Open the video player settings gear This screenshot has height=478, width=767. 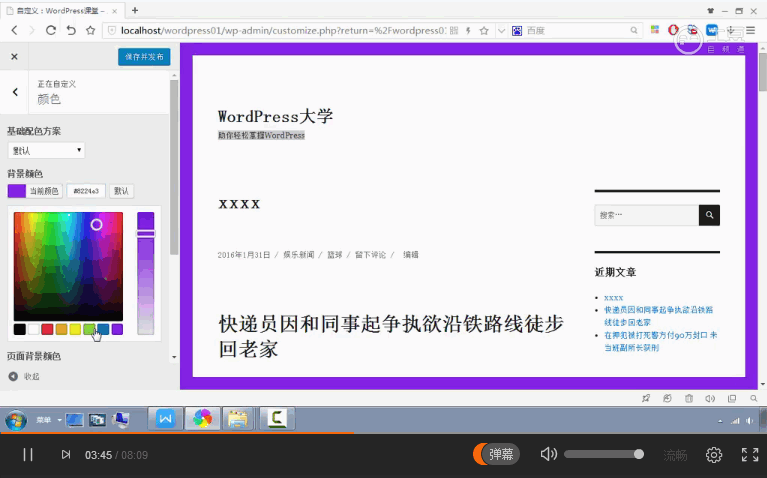[714, 455]
